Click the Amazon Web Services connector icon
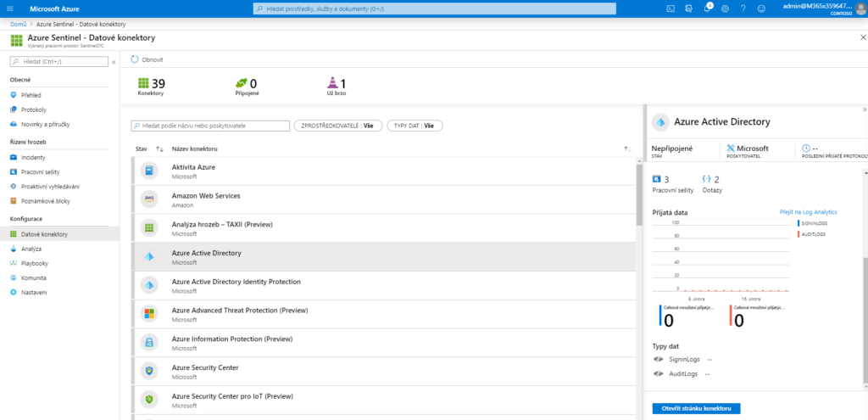Image resolution: width=868 pixels, height=420 pixels. (x=149, y=199)
